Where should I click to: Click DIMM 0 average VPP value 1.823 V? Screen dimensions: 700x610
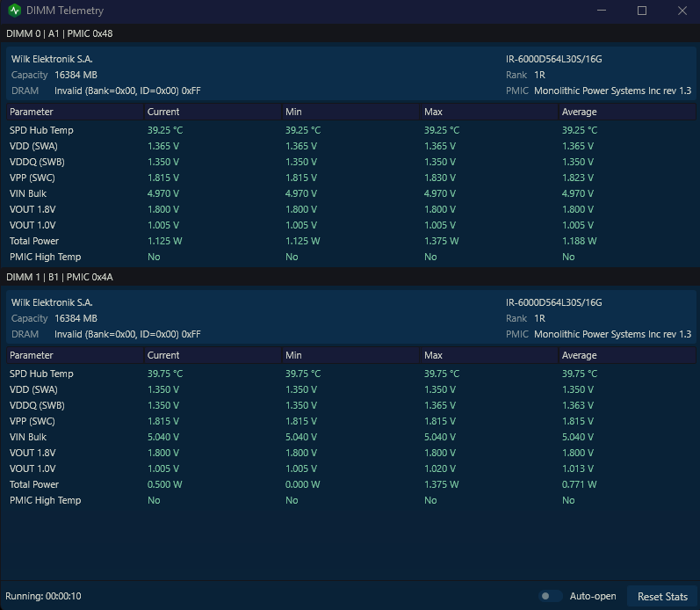point(578,178)
